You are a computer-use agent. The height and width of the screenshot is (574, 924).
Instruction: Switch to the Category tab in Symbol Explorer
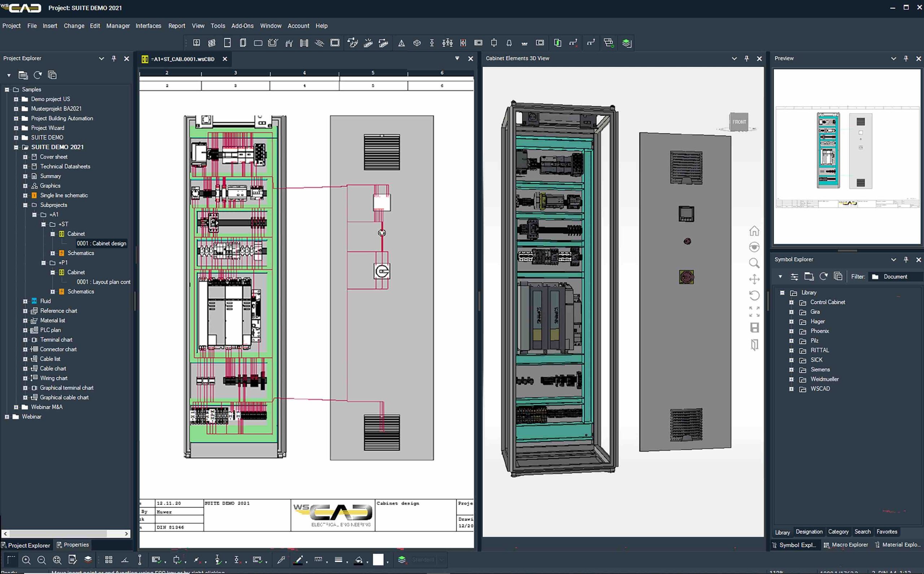[838, 532]
